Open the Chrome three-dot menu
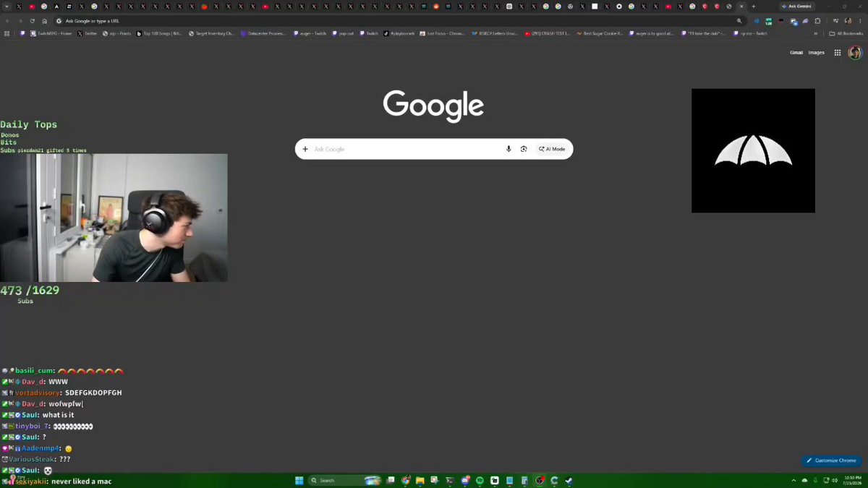This screenshot has height=488, width=868. pyautogui.click(x=860, y=21)
